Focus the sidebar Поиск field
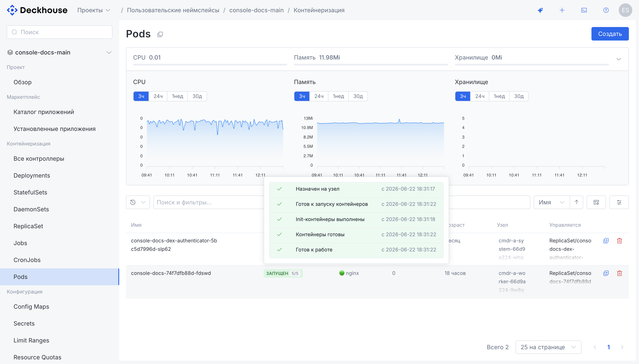 tap(60, 32)
